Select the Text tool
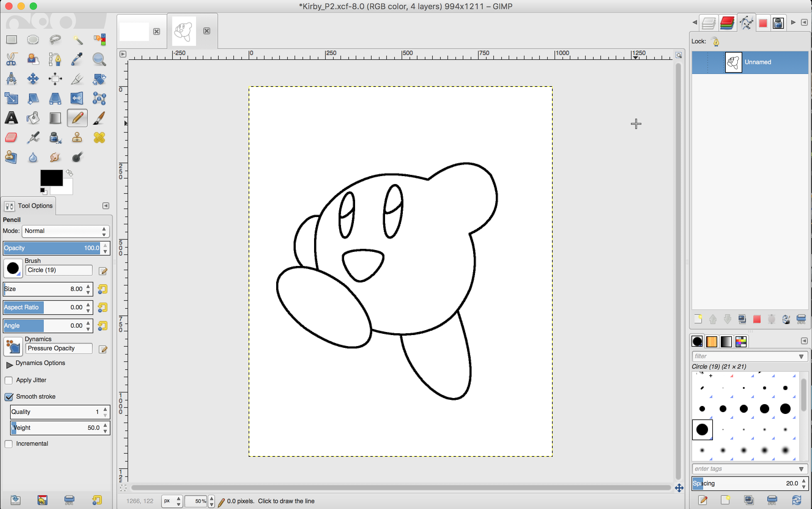This screenshot has height=509, width=812. point(11,118)
